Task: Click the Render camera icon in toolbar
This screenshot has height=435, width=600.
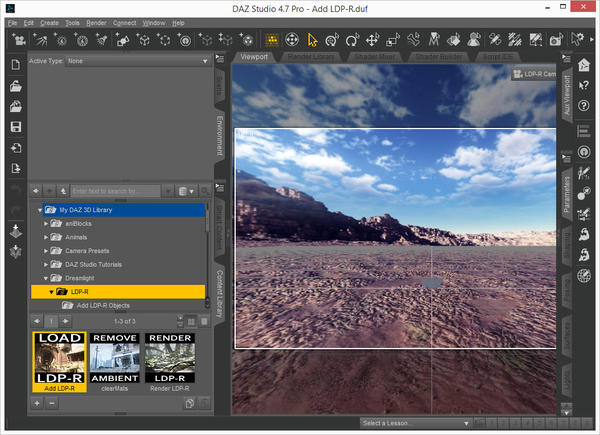Action: point(554,40)
